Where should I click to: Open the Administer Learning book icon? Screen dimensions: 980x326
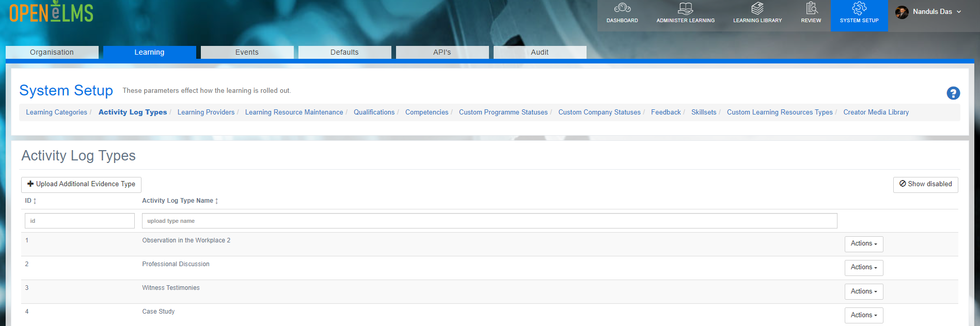click(685, 8)
